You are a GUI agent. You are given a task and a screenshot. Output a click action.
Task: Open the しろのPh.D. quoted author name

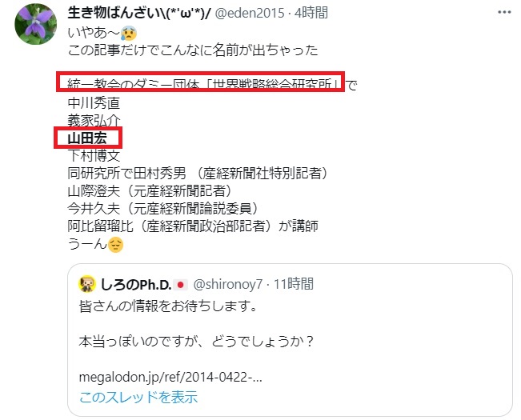tap(135, 285)
